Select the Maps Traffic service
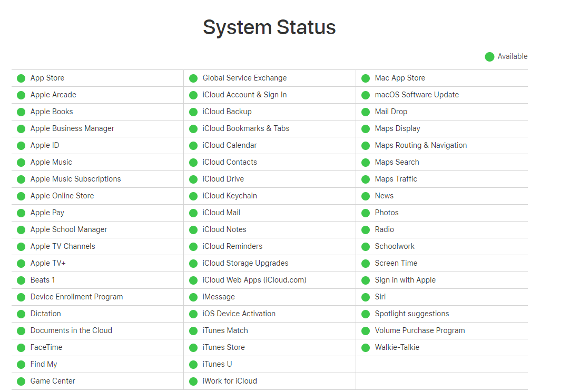The image size is (570, 392). (396, 179)
